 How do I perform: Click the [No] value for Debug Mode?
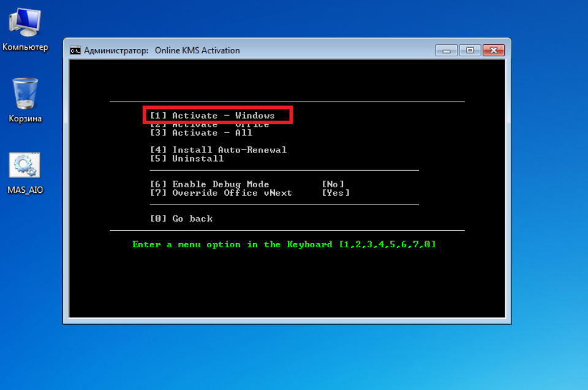click(x=333, y=184)
